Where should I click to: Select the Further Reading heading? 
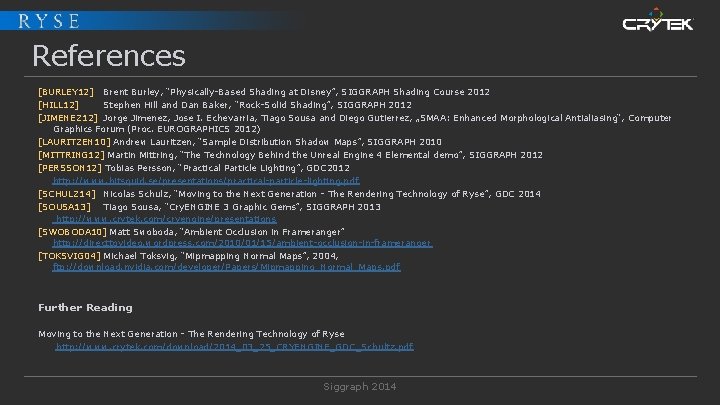pos(85,308)
